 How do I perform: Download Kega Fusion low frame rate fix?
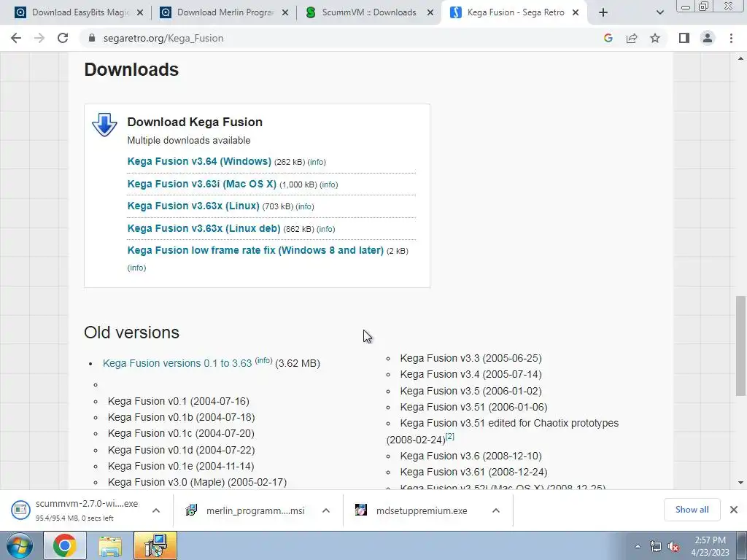[255, 250]
